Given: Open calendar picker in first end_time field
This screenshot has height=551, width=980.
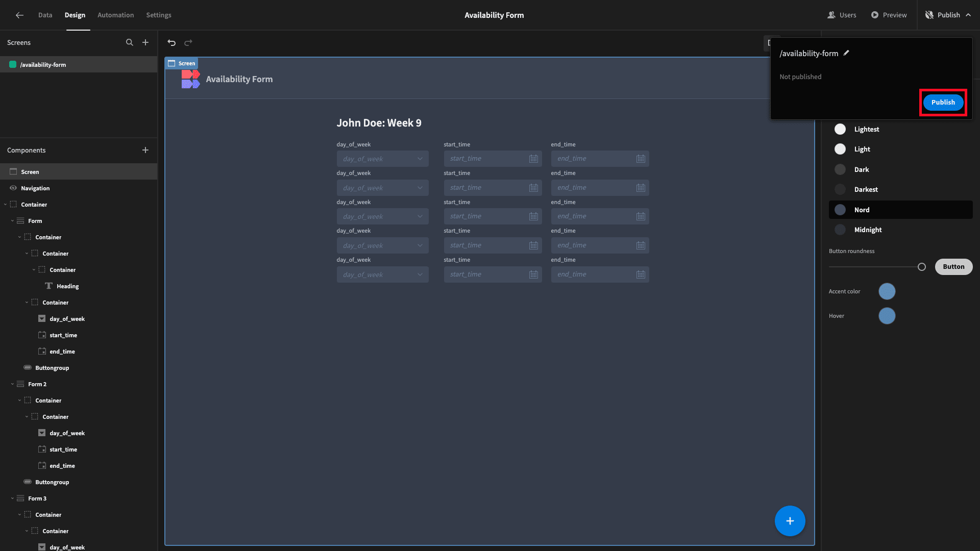Looking at the screenshot, I should pyautogui.click(x=641, y=159).
